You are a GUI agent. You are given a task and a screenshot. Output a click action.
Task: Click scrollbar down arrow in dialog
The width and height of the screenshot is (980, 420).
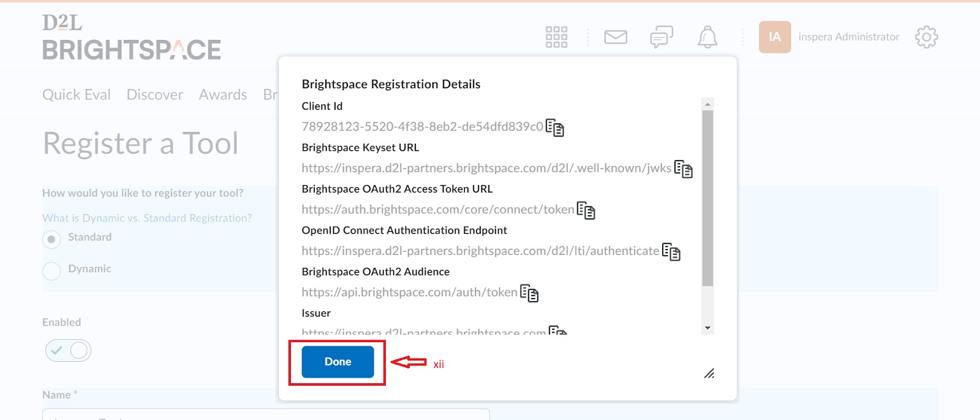pyautogui.click(x=707, y=328)
